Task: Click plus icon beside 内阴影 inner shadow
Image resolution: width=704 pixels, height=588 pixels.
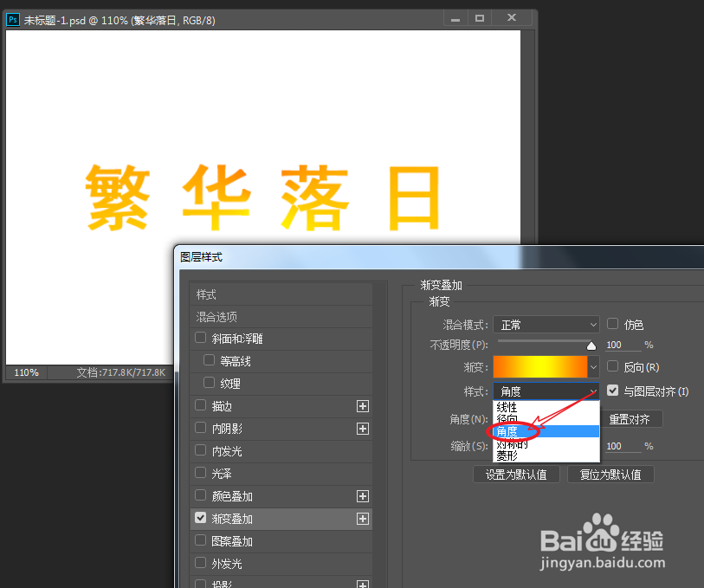Action: (363, 428)
